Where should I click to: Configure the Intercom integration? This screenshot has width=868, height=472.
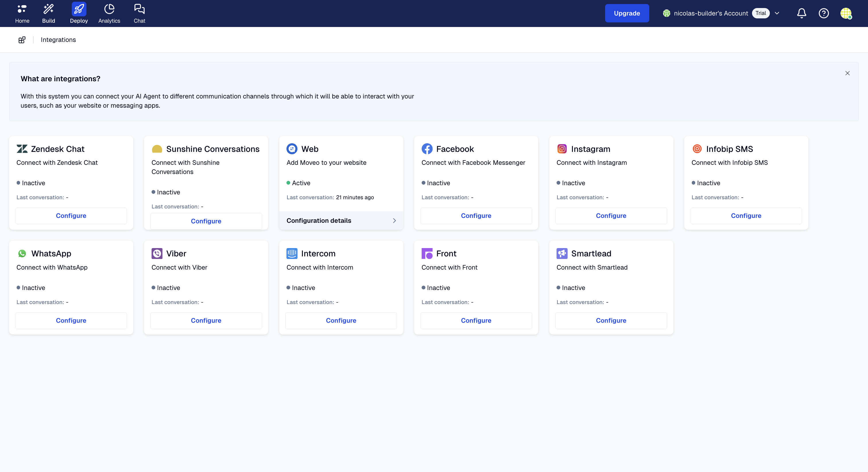[341, 321]
